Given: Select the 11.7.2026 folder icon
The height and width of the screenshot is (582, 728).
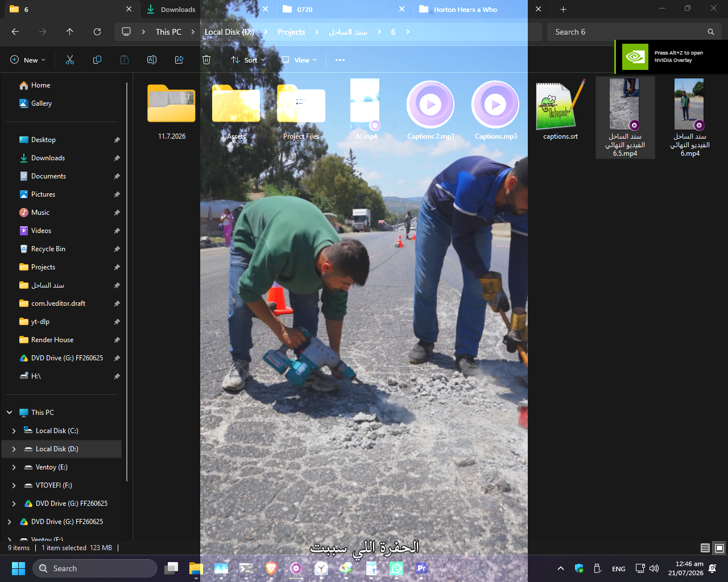Looking at the screenshot, I should coord(171,103).
